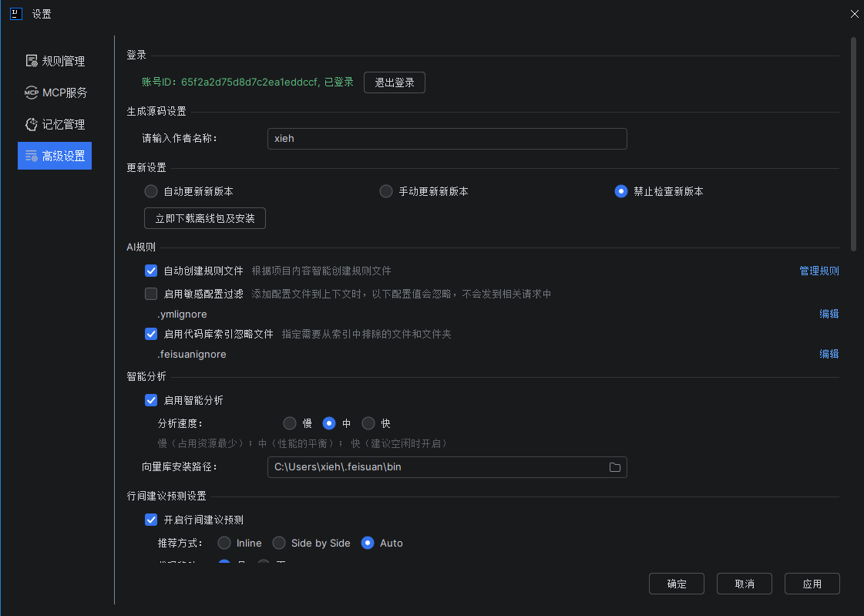
Task: Select 自动更新新版本 radio option
Action: [x=151, y=191]
